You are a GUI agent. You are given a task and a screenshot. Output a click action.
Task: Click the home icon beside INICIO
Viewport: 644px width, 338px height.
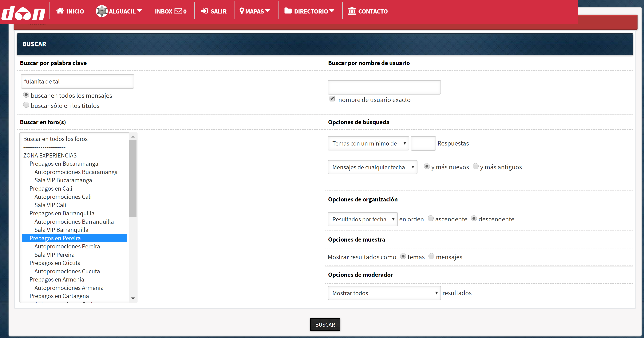coord(60,11)
